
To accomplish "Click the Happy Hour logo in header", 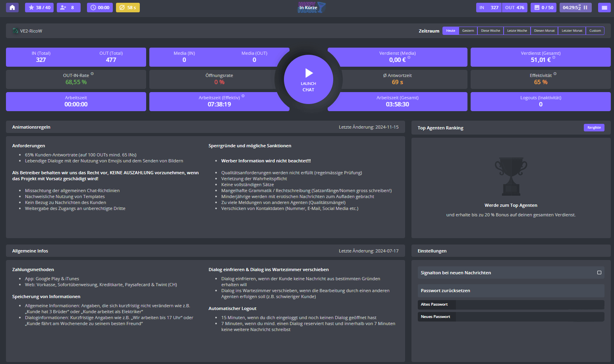I will point(312,7).
